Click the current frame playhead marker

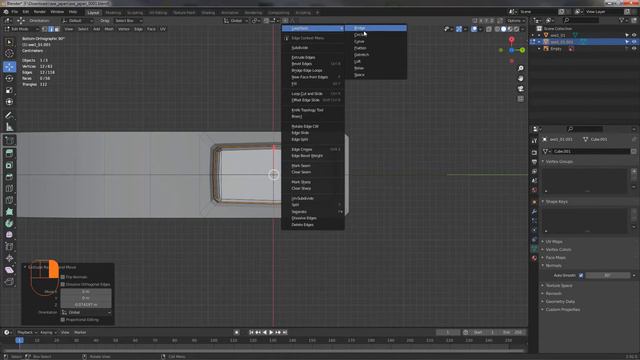[19, 340]
